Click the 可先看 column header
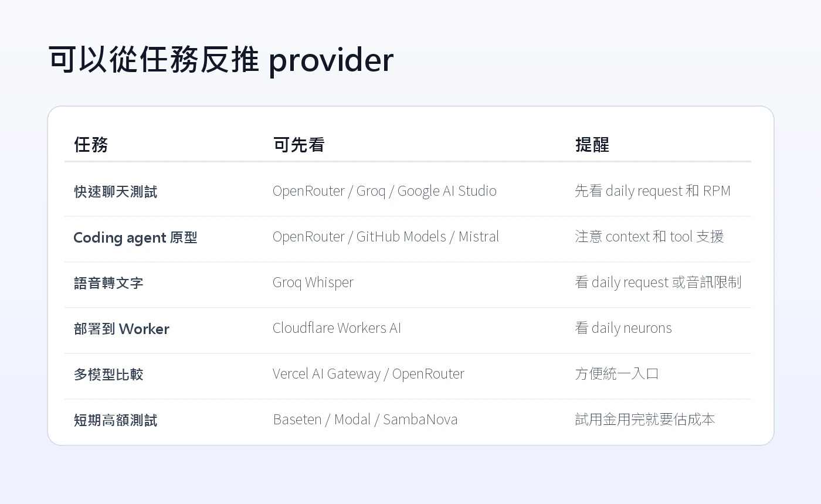821x504 pixels. 298,144
